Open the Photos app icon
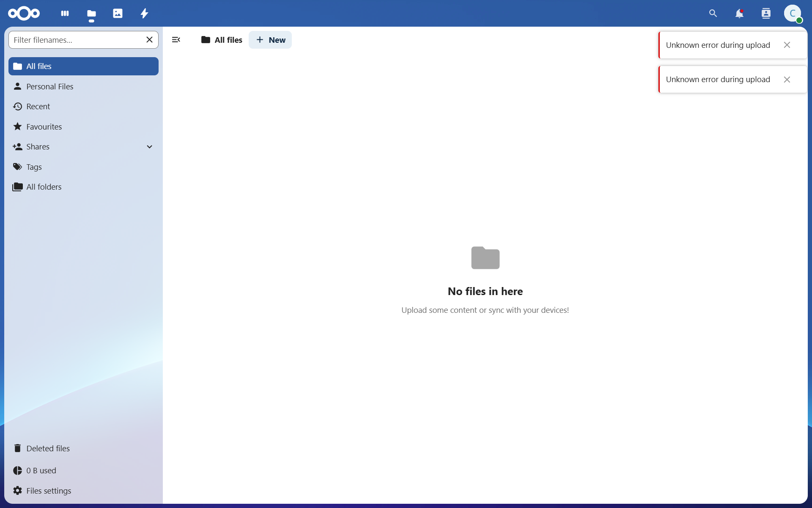This screenshot has height=508, width=812. (118, 14)
